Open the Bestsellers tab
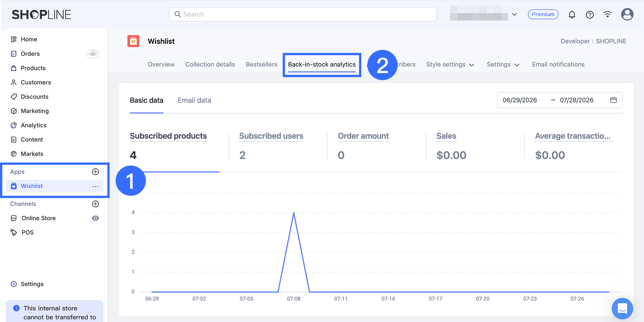 (x=262, y=65)
